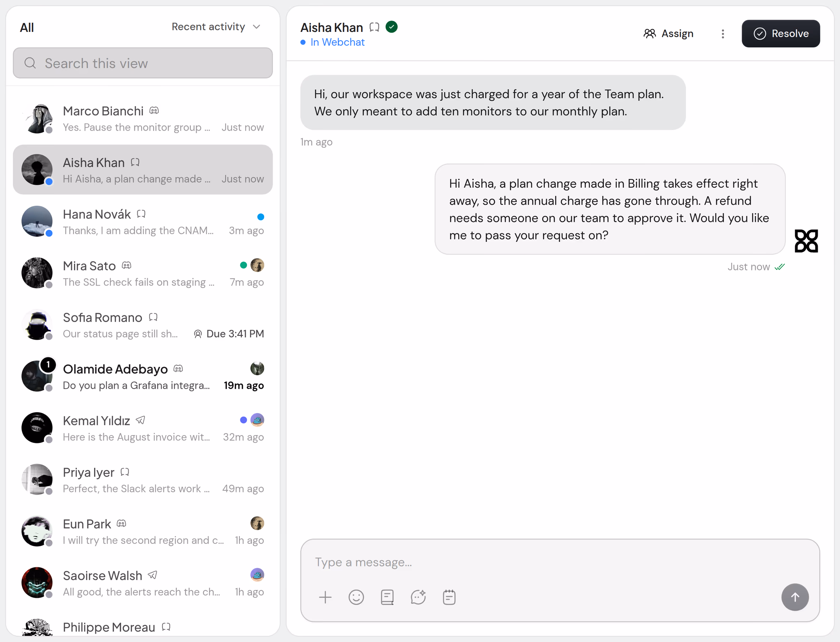This screenshot has height=642, width=840.
Task: Click the double check read receipt icon
Action: (x=780, y=267)
